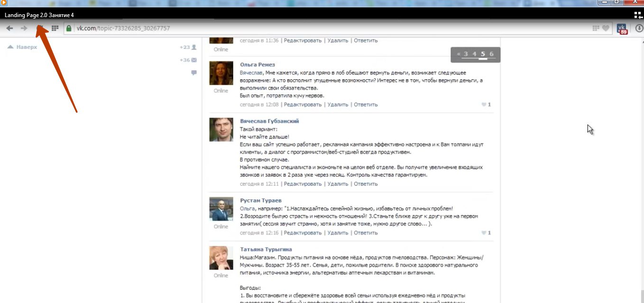Screen dimensions: 644x303
Task: Open the Speed Dial grid icon
Action: click(55, 28)
